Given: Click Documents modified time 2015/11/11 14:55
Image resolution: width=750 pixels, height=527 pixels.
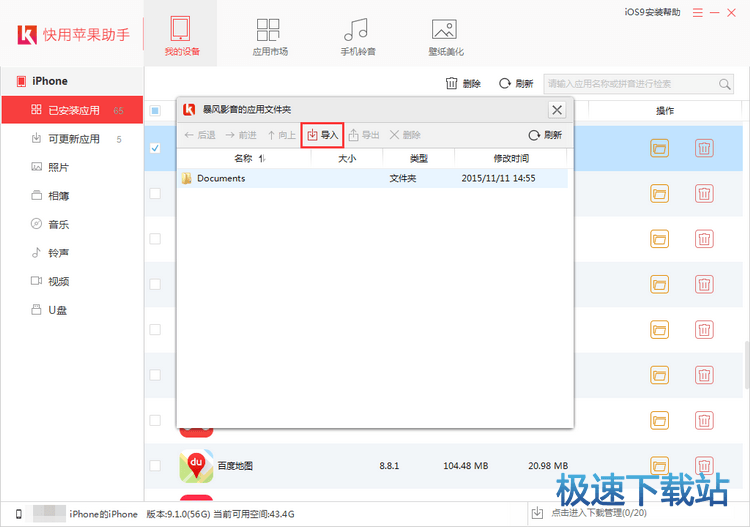Looking at the screenshot, I should 498,178.
